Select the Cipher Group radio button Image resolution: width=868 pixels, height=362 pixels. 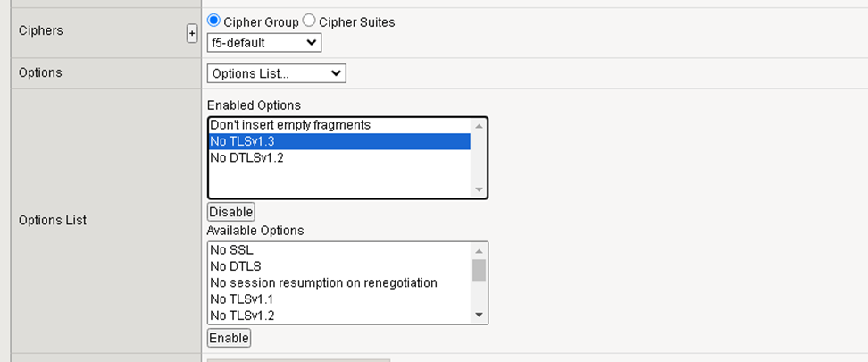coord(214,21)
